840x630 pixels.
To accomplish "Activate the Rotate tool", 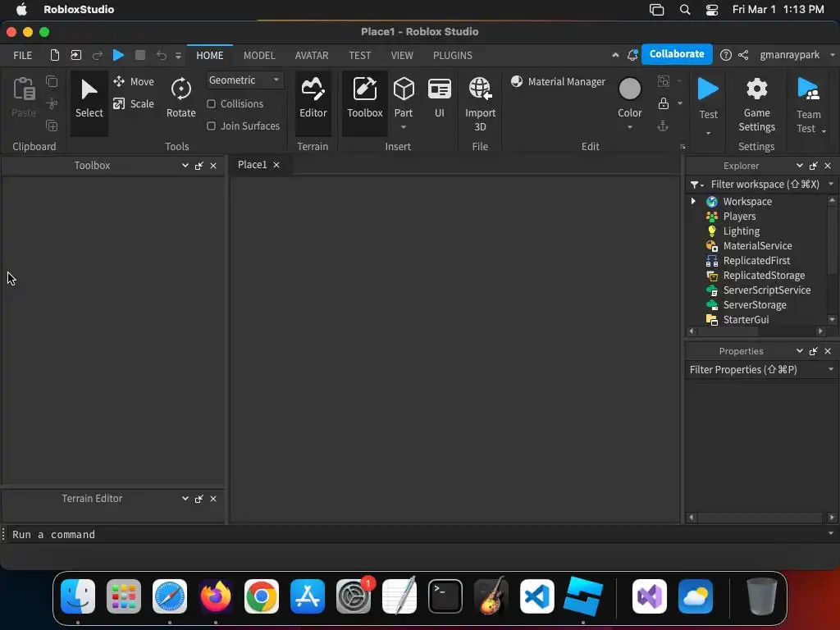I will (x=181, y=98).
